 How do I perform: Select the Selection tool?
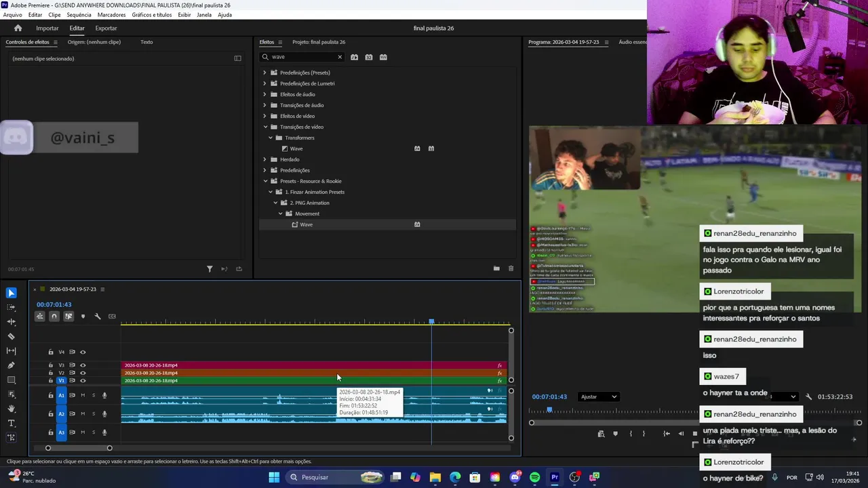pos(11,293)
